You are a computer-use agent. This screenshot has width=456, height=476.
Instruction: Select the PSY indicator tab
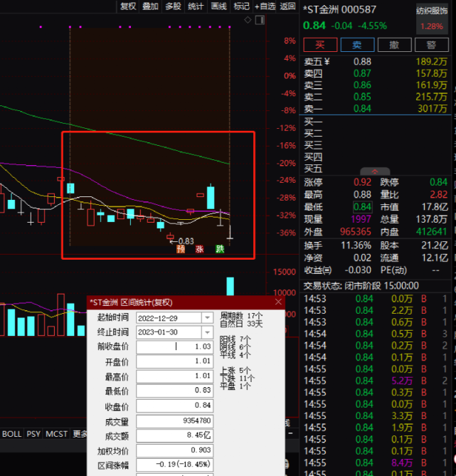pyautogui.click(x=33, y=433)
